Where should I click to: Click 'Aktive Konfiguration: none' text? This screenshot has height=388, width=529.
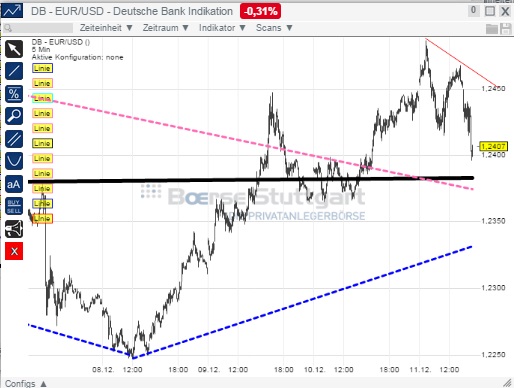78,57
